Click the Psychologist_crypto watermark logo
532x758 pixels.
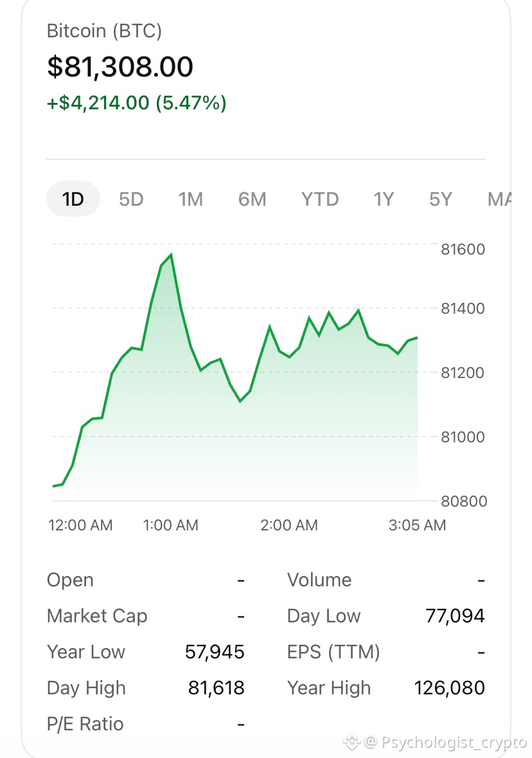352,741
